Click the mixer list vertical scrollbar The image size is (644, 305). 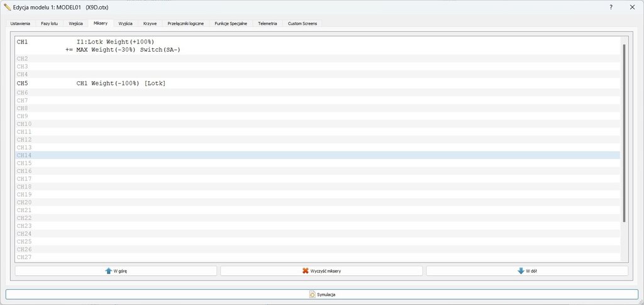(x=623, y=132)
